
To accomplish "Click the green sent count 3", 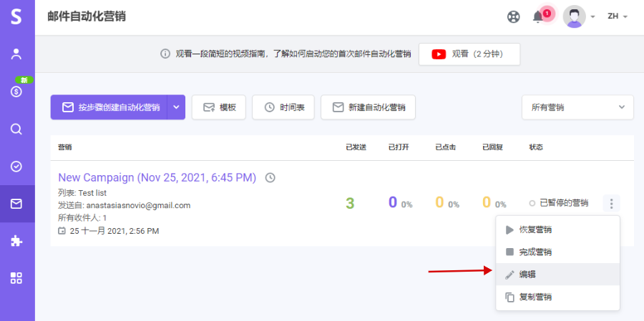I will [350, 203].
